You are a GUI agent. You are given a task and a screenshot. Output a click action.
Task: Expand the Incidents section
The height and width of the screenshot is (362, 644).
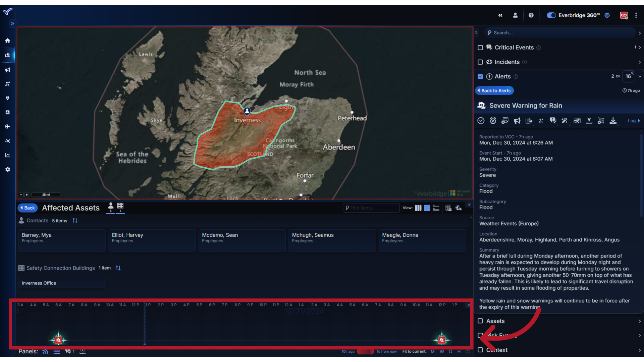(639, 62)
